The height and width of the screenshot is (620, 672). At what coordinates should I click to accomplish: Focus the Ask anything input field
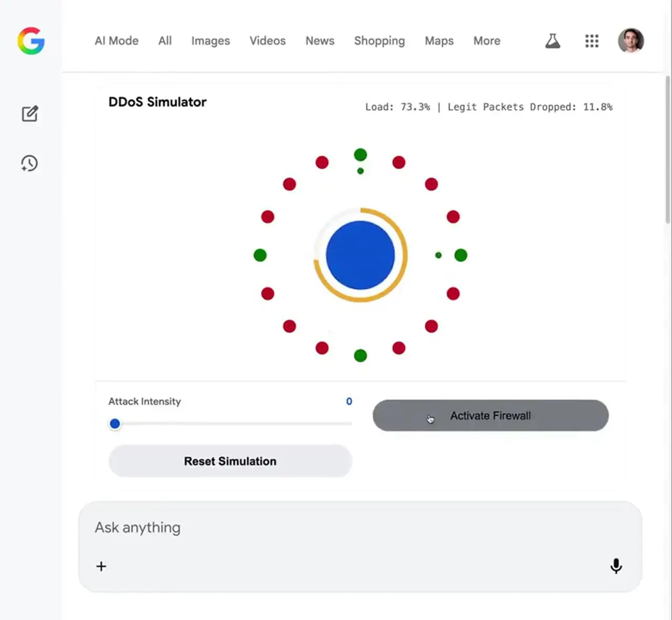tap(346, 528)
